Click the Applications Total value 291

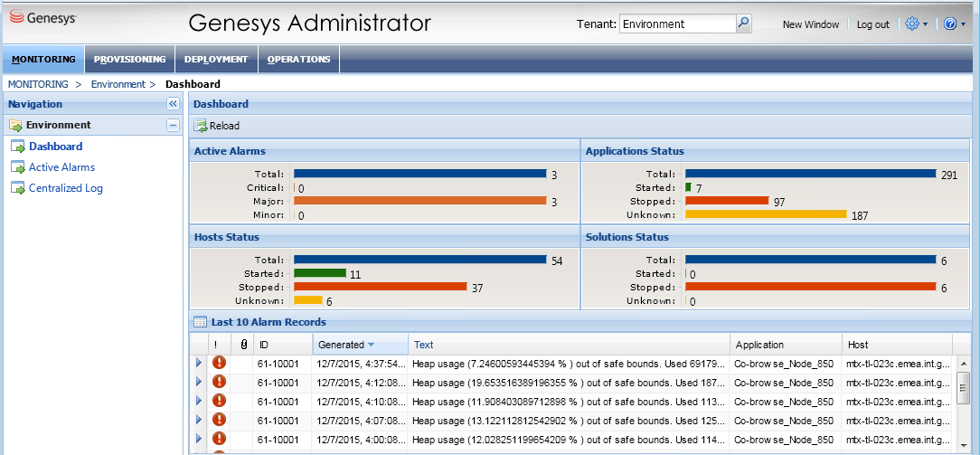point(948,175)
